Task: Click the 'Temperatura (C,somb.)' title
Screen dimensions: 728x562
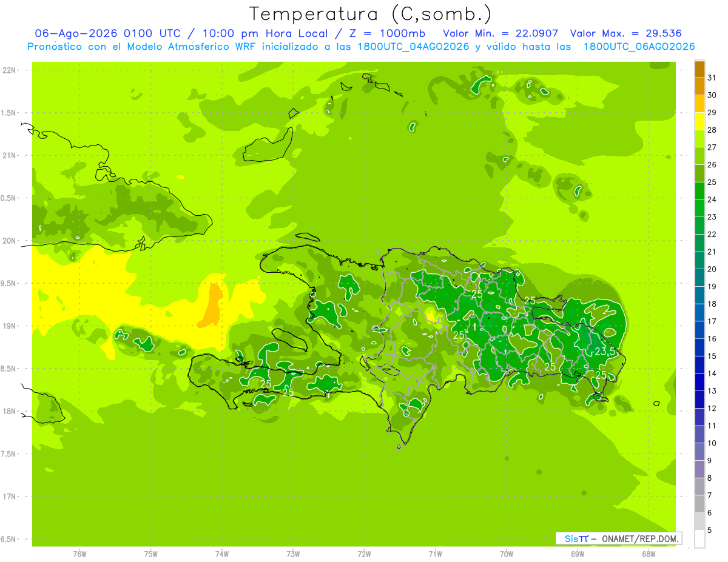Action: pos(371,13)
